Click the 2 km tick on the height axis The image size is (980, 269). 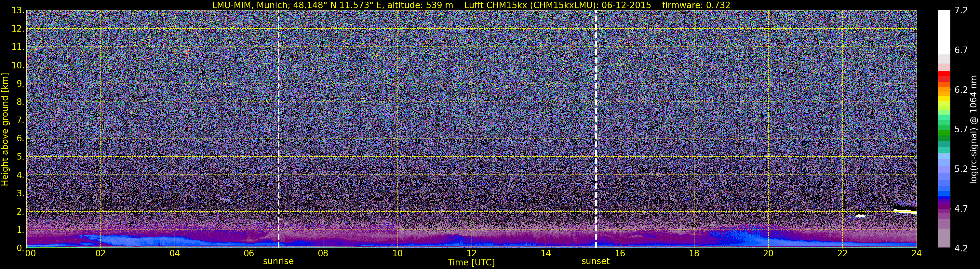pos(20,212)
